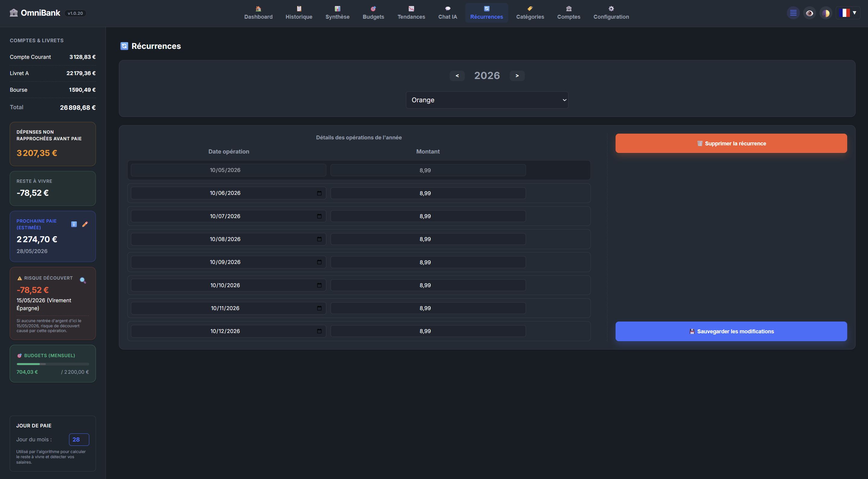This screenshot has height=479, width=868.
Task: Click the 10/05/2026 date field
Action: (x=228, y=170)
